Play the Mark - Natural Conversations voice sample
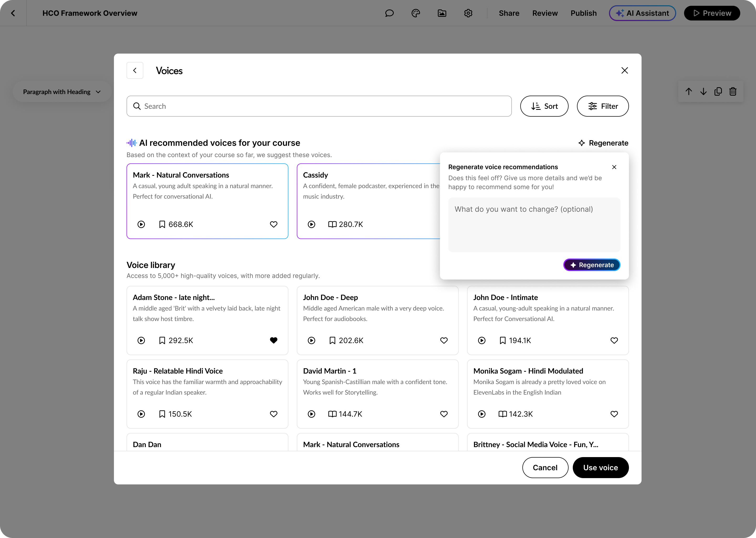Viewport: 756px width, 538px height. click(141, 224)
